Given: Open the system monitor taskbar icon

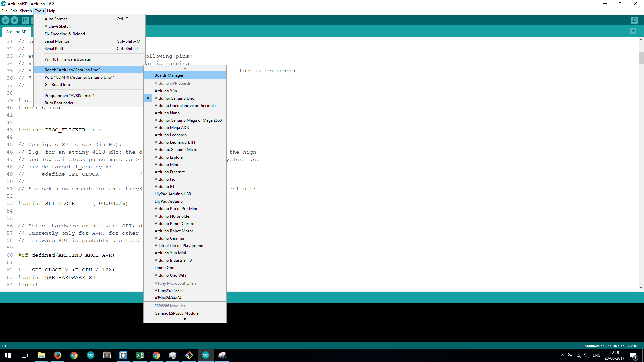Looking at the screenshot, I should pos(173,355).
